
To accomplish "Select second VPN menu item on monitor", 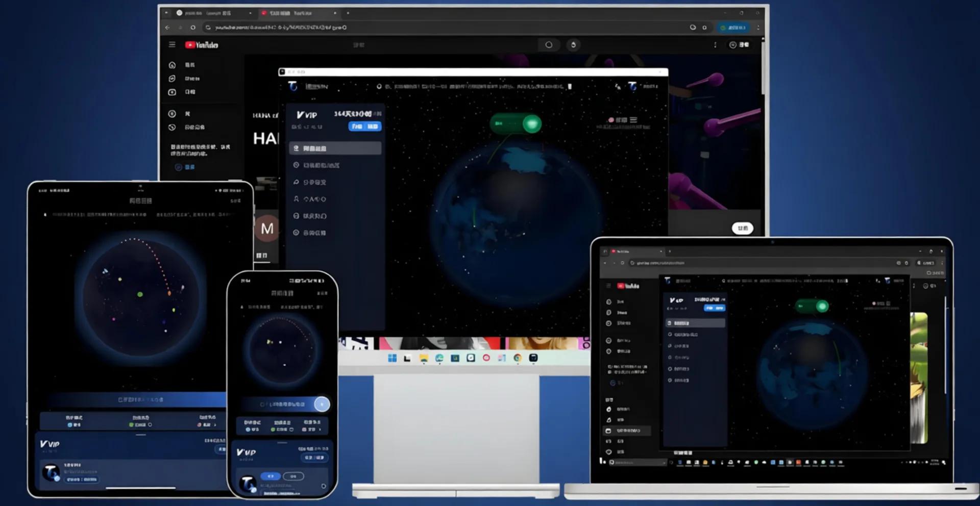I will (x=335, y=165).
